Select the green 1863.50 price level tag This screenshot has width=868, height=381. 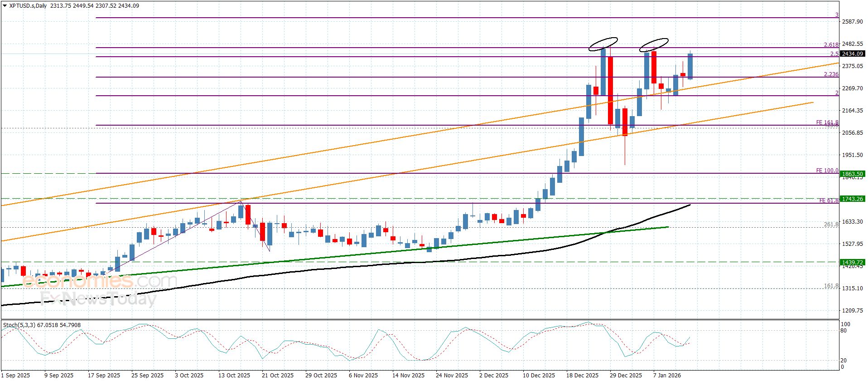tap(852, 174)
